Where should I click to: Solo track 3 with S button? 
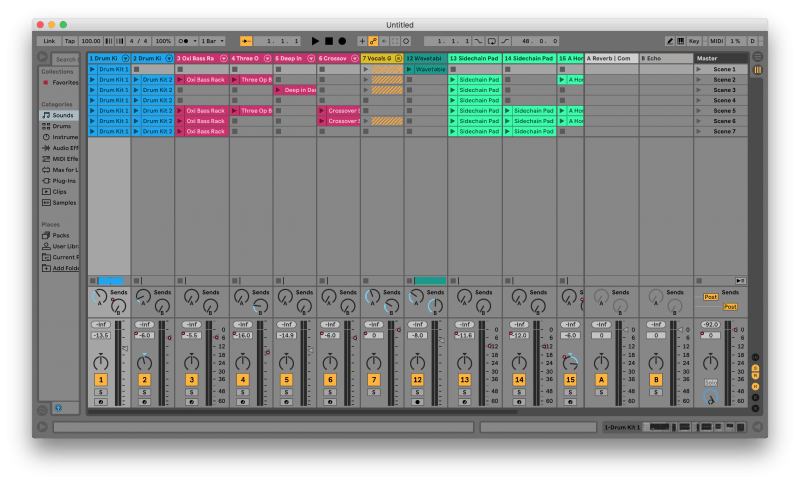tap(191, 392)
